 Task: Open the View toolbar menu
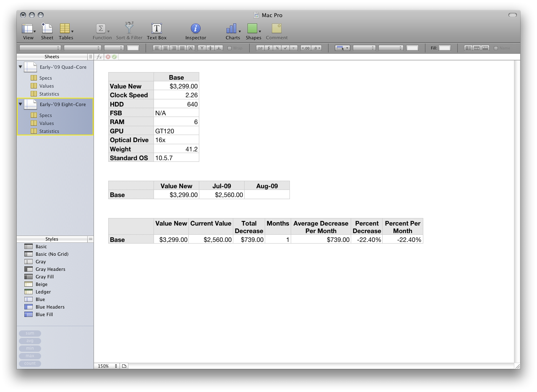(28, 31)
